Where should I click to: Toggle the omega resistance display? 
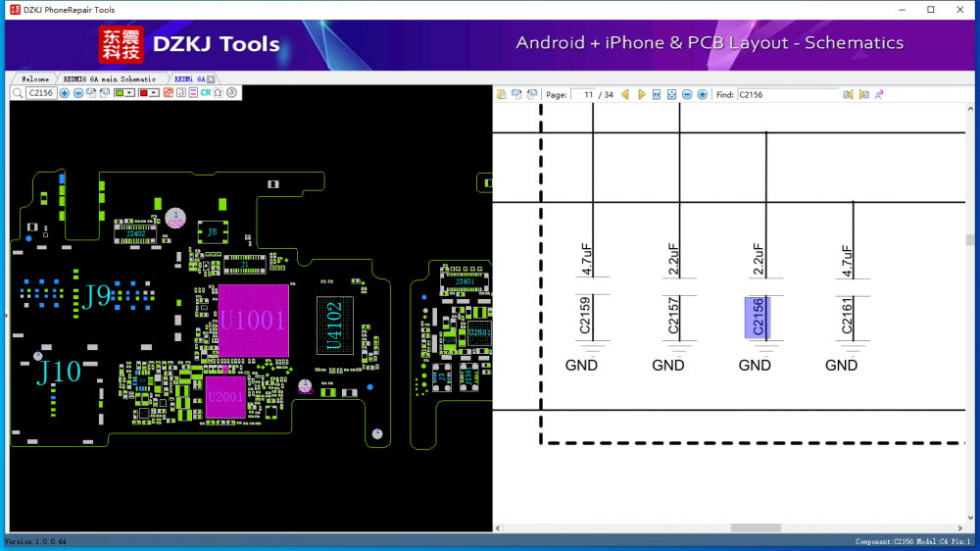coord(219,93)
